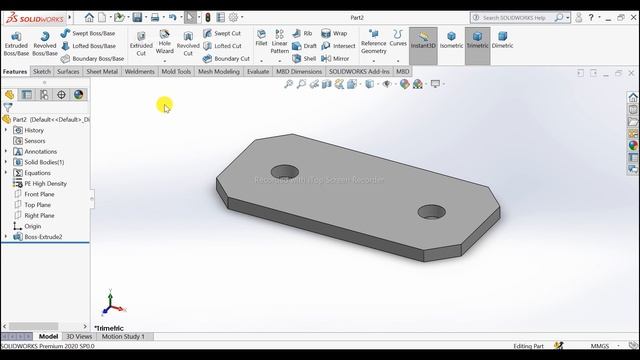Expand the Boss-Extrude2 feature
The image size is (640, 360).
[x=6, y=237]
